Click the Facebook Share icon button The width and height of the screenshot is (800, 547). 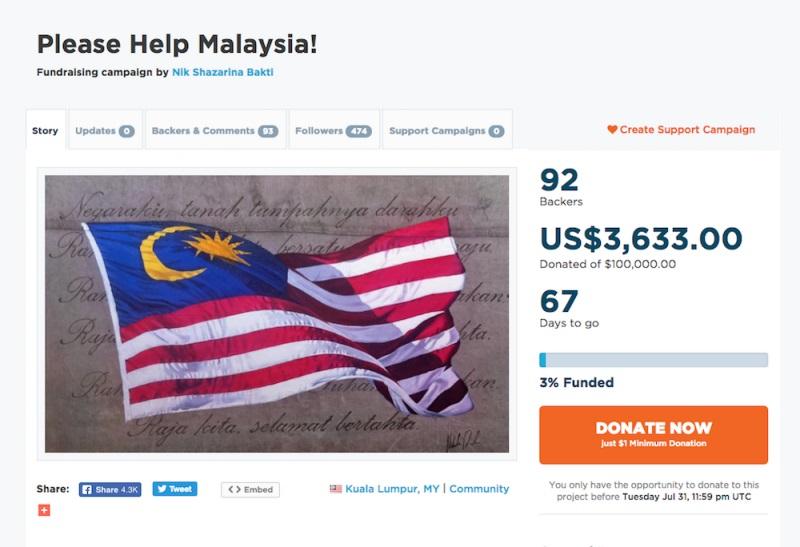tap(110, 489)
